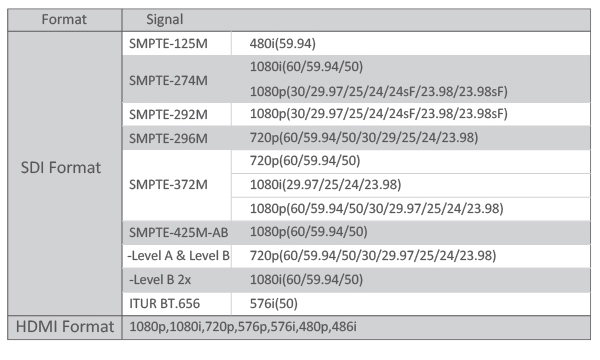Select the HDMI Format cell
The height and width of the screenshot is (360, 600).
pyautogui.click(x=64, y=327)
